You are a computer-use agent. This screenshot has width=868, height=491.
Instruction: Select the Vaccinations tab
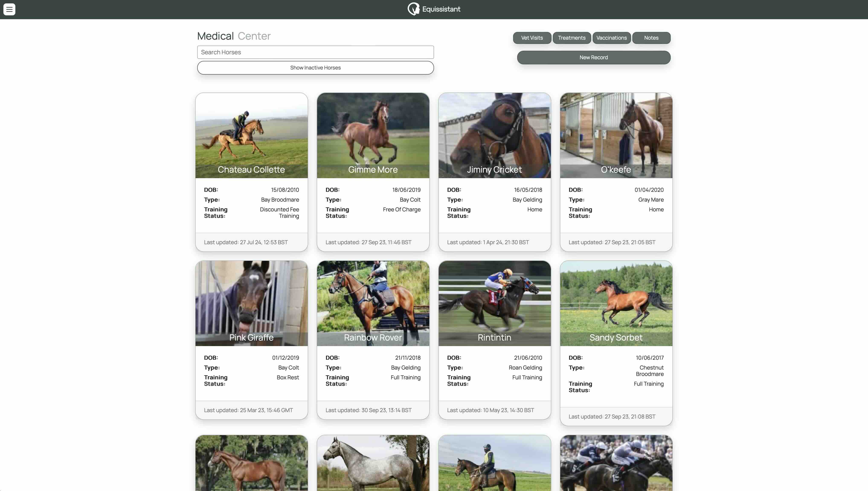point(611,38)
